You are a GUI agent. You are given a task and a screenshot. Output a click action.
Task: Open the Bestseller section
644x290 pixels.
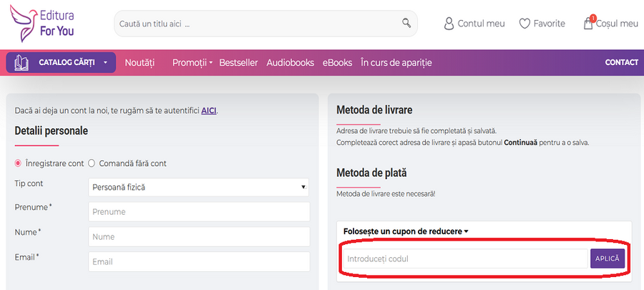coord(238,62)
